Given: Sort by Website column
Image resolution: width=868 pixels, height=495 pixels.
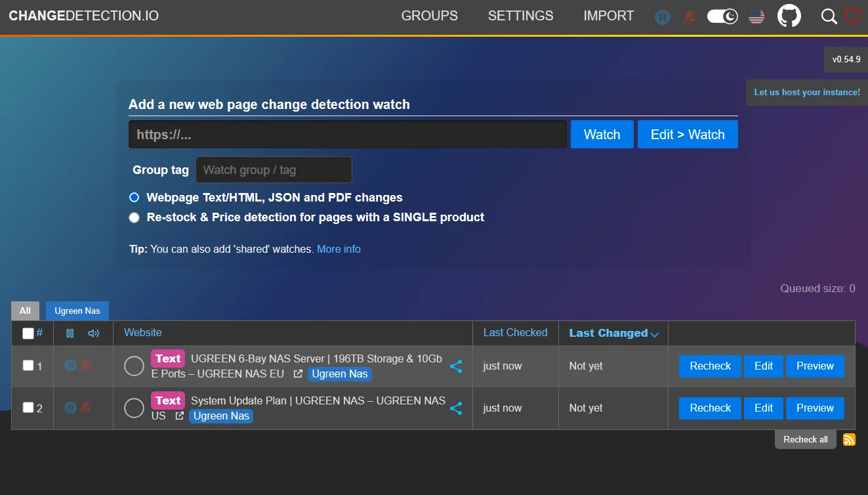Looking at the screenshot, I should 143,333.
